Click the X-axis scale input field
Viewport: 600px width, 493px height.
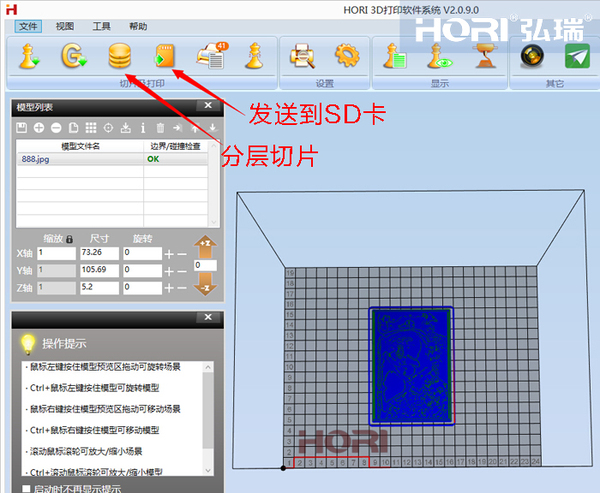(57, 253)
